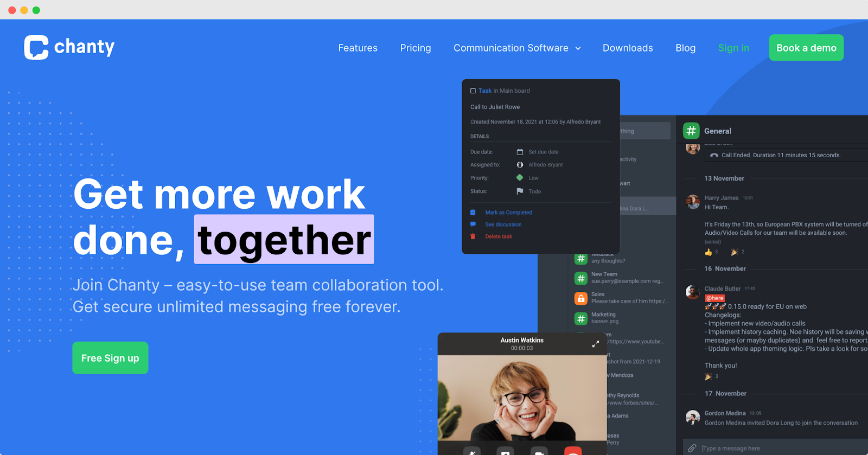Click party popper reaction with count 2

[x=735, y=252]
